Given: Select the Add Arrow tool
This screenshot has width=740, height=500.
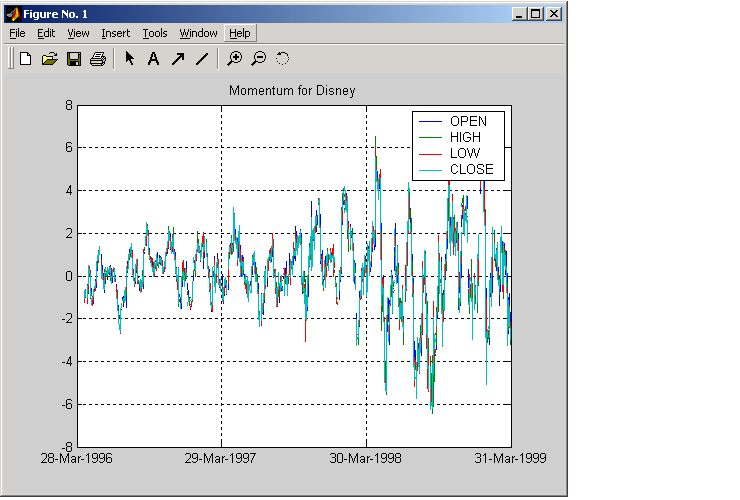Looking at the screenshot, I should 178,59.
